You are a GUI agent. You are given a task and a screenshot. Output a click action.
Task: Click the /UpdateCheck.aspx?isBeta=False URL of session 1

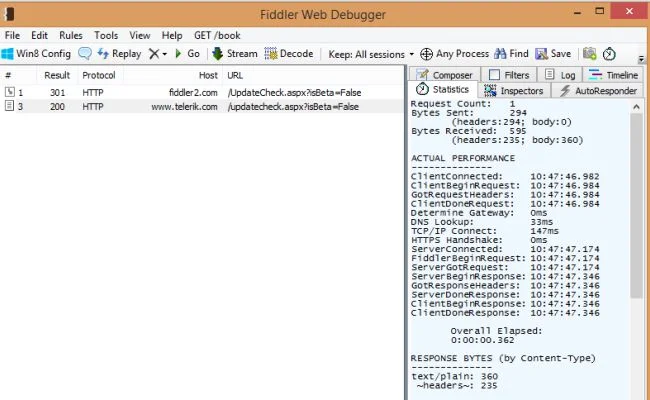pyautogui.click(x=294, y=92)
